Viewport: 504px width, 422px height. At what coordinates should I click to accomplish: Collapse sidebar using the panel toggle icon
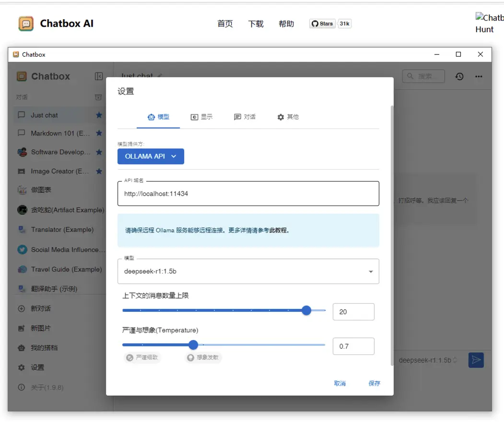tap(99, 76)
